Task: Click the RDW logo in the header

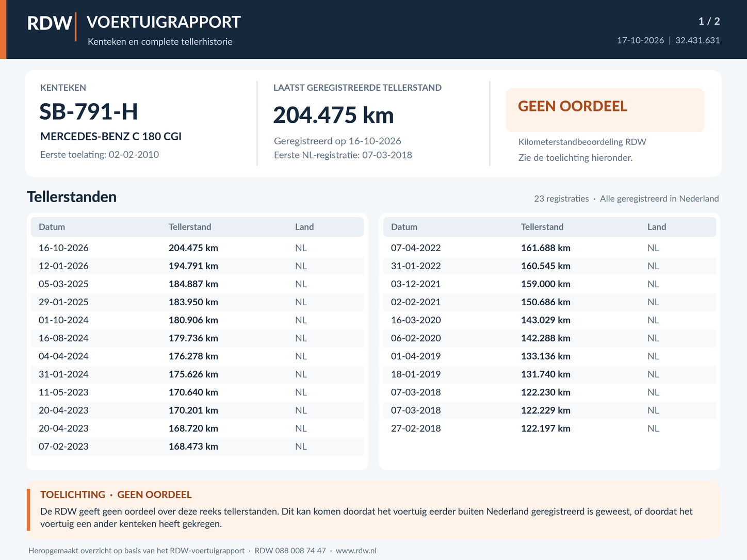Action: pyautogui.click(x=50, y=23)
